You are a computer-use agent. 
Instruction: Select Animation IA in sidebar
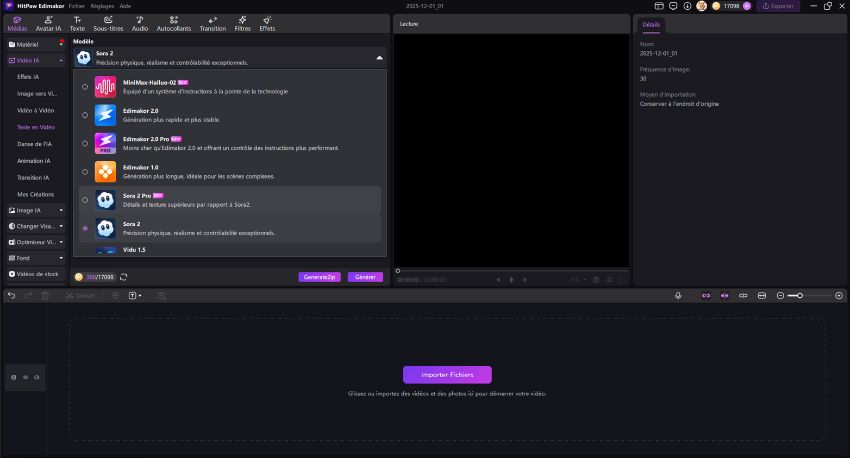[33, 161]
